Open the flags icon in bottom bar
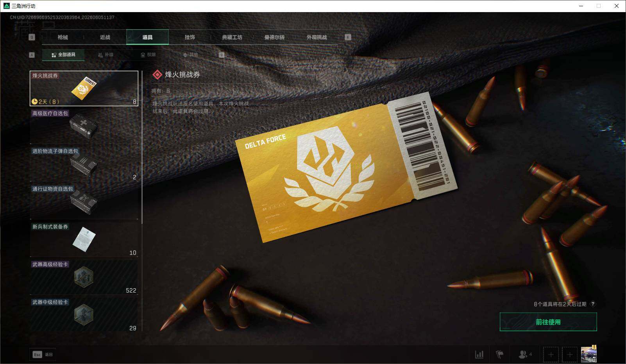The image size is (626, 364). click(499, 355)
